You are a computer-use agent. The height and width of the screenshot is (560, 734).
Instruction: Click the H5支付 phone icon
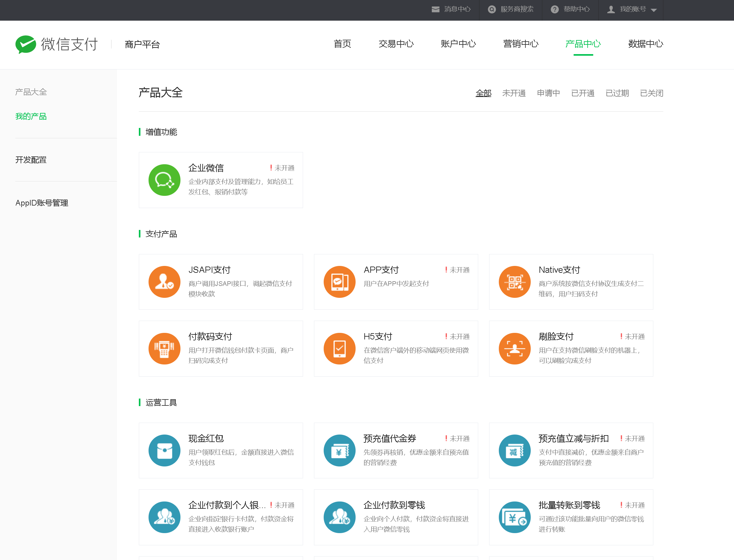[340, 349]
